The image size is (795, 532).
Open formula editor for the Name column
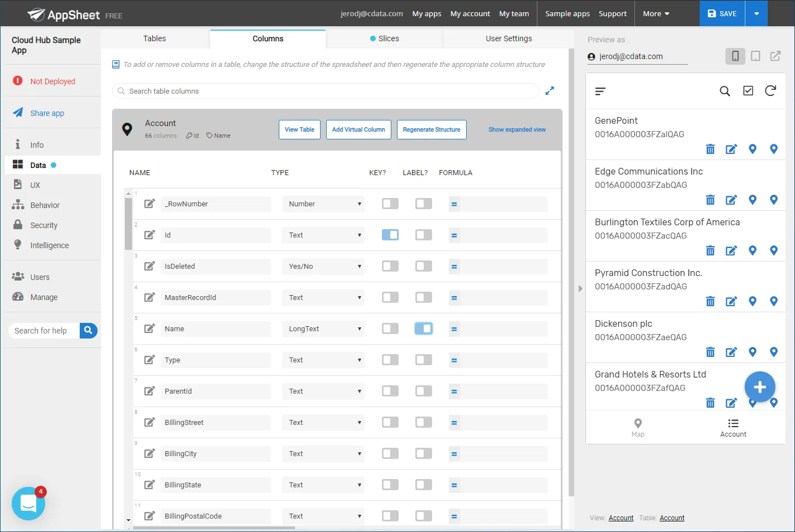coord(454,329)
